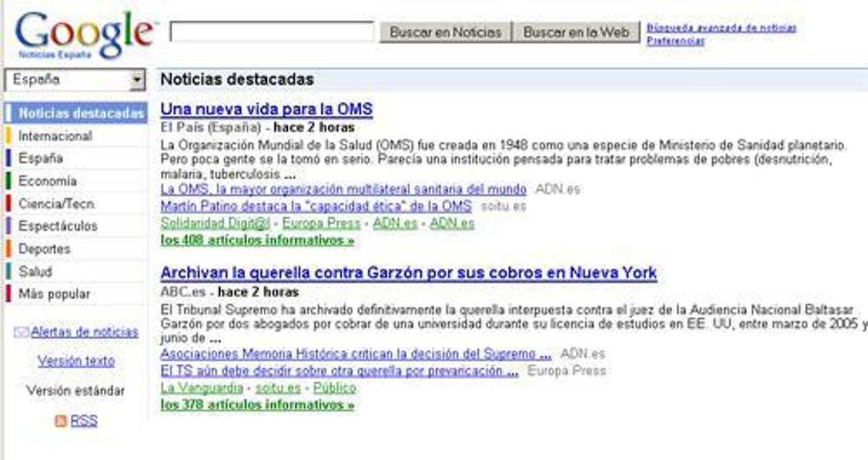Switch to Versión texto view
The width and height of the screenshot is (868, 460).
[76, 361]
